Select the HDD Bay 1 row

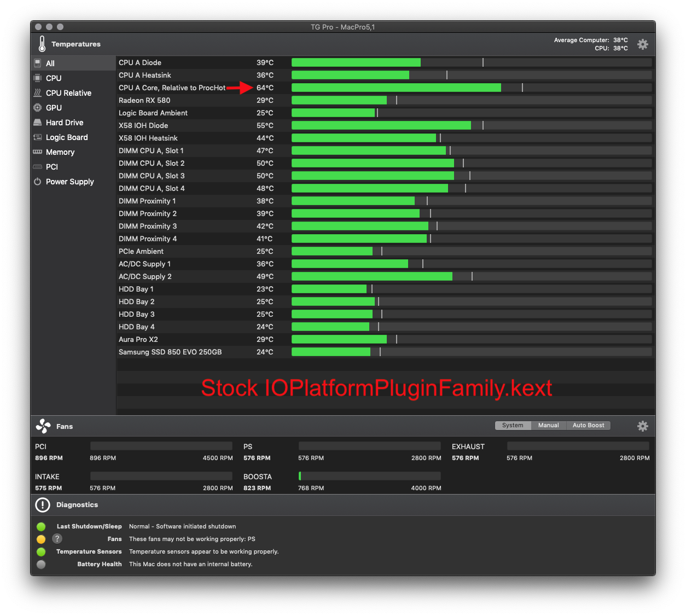tap(385, 289)
